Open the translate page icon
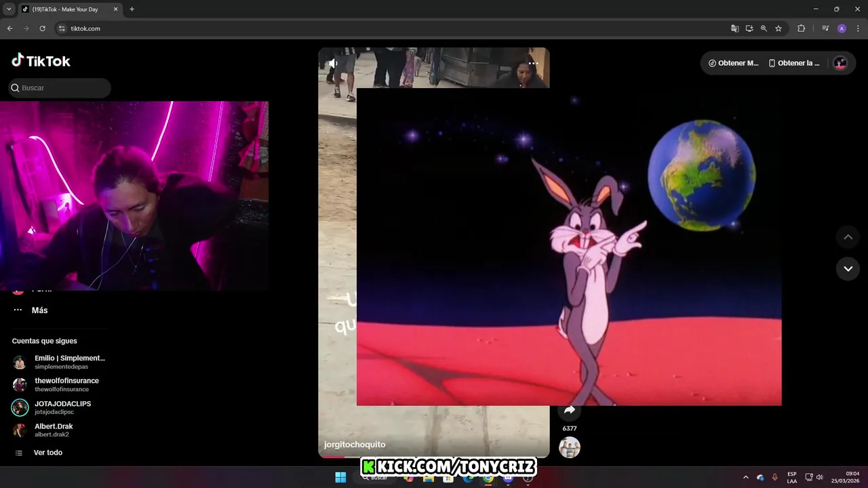This screenshot has width=868, height=488. pos(734,28)
